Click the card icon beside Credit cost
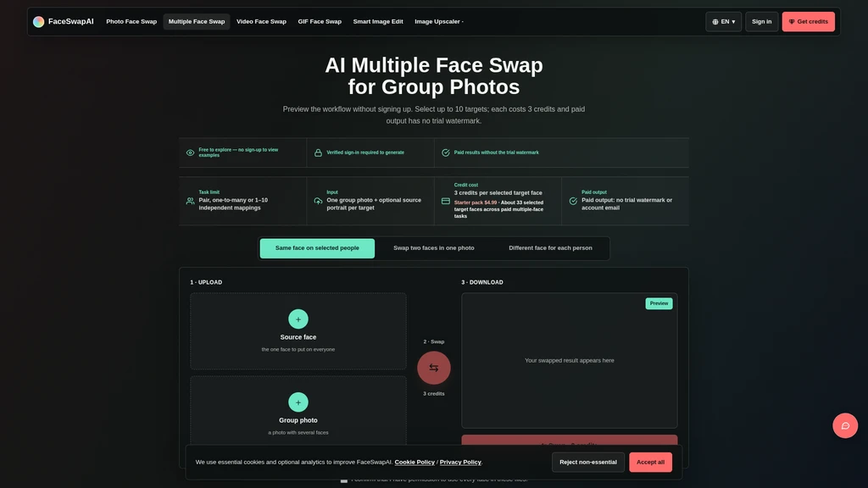 pos(446,201)
